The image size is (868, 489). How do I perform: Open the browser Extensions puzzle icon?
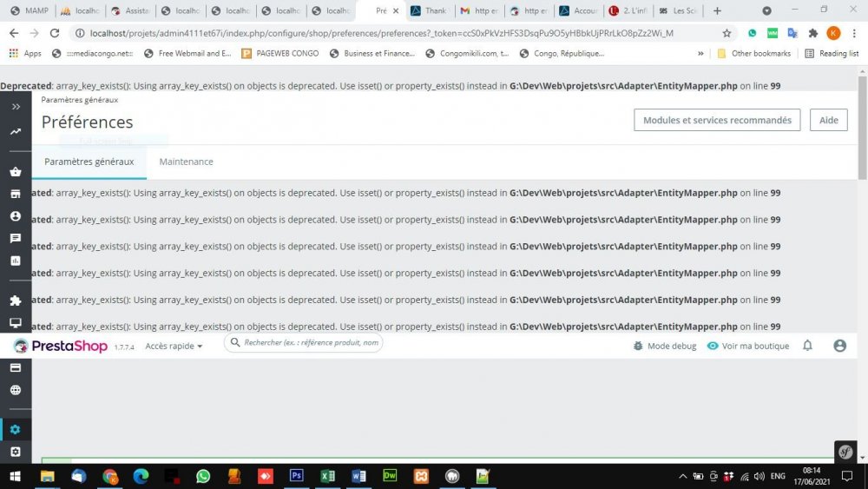point(813,33)
